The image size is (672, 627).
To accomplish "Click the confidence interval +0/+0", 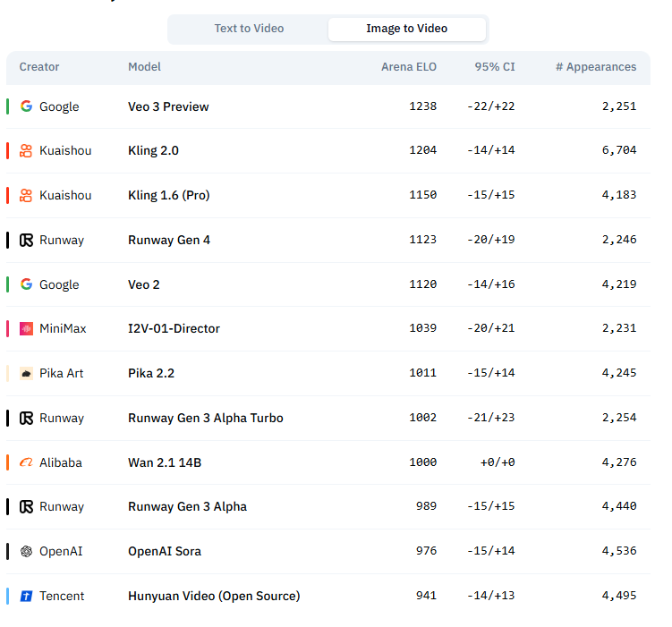I will [498, 462].
